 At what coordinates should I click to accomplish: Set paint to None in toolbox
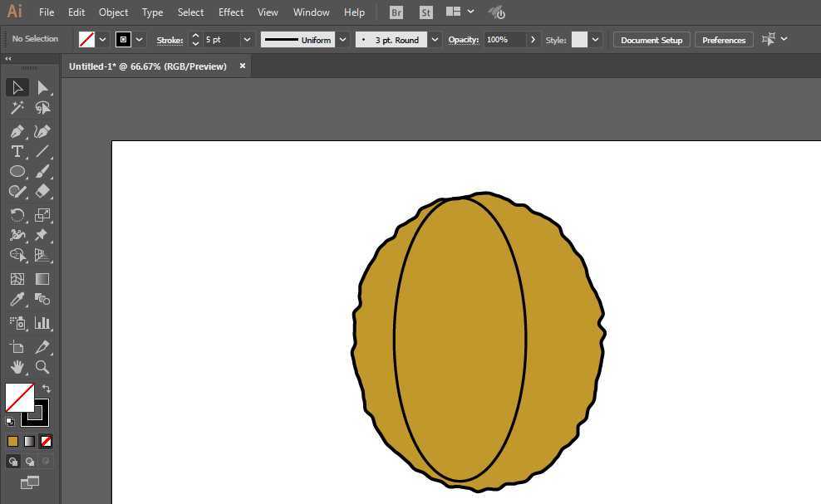(x=46, y=441)
